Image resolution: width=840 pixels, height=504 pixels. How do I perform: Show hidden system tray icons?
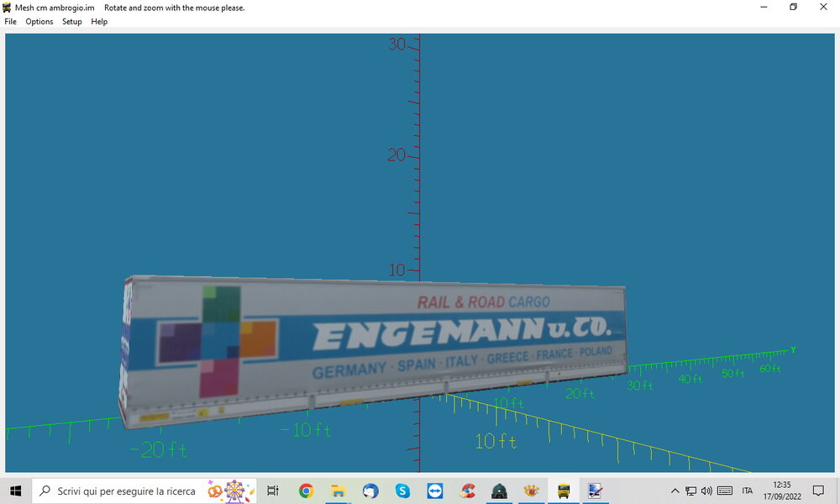(675, 491)
